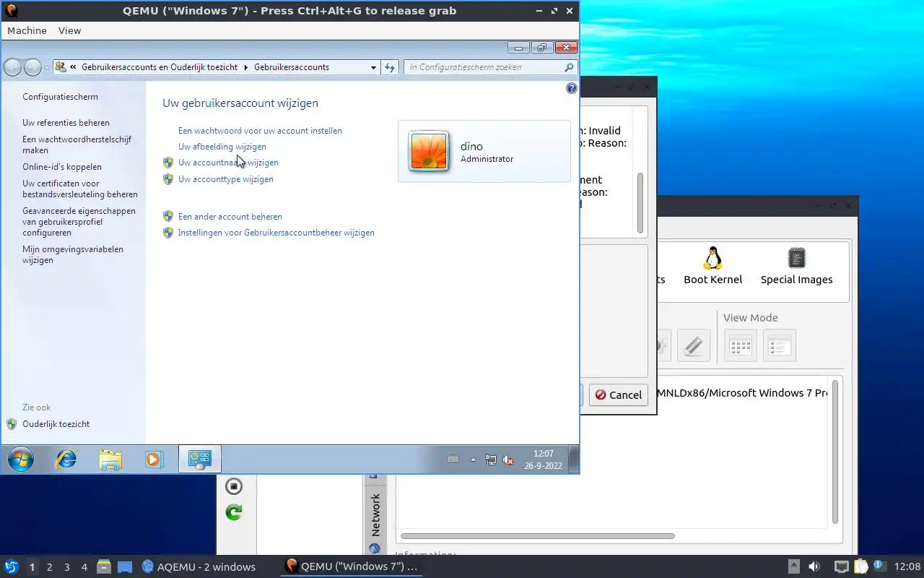Click Cancel in the AQEMU dialog
This screenshot has width=924, height=578.
(x=618, y=395)
